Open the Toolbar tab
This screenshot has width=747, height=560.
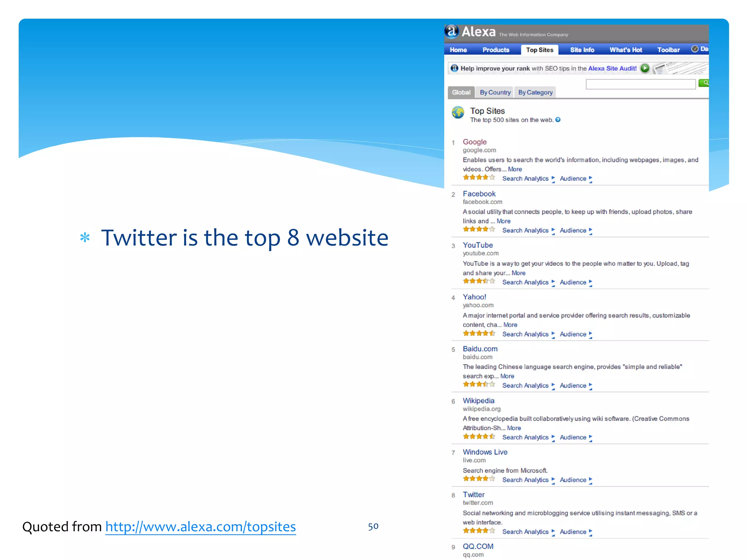668,50
